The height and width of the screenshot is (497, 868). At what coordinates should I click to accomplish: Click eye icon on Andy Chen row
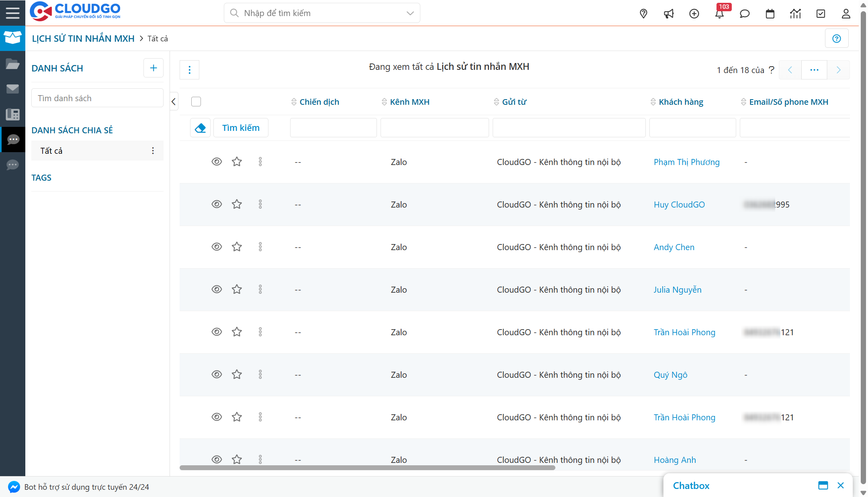[217, 247]
